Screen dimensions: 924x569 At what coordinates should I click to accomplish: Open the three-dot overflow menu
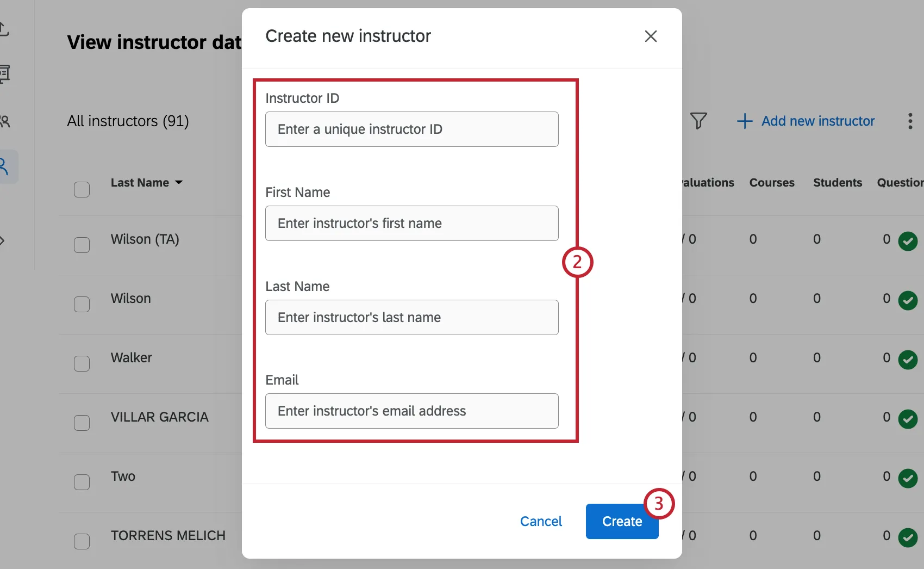(x=910, y=121)
